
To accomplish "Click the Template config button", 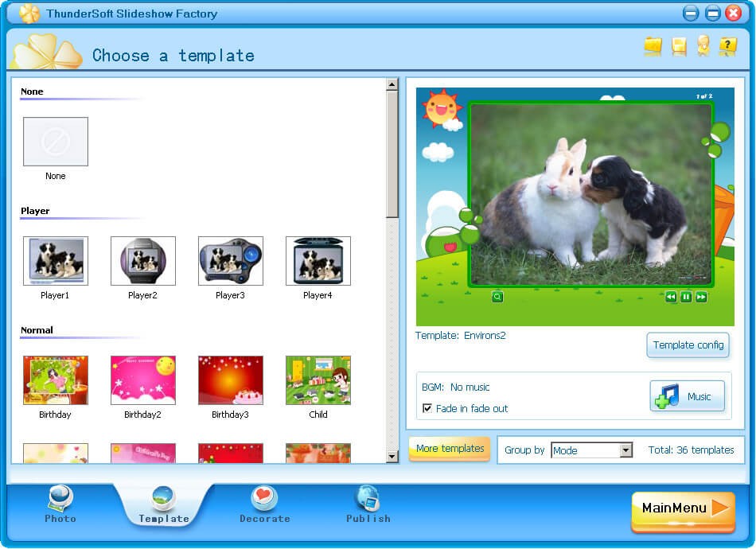I will pos(688,345).
